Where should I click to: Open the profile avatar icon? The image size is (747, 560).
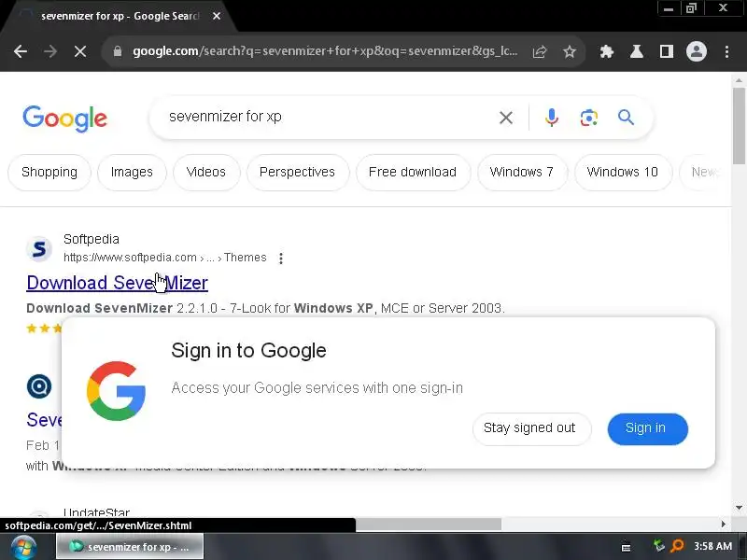696,51
